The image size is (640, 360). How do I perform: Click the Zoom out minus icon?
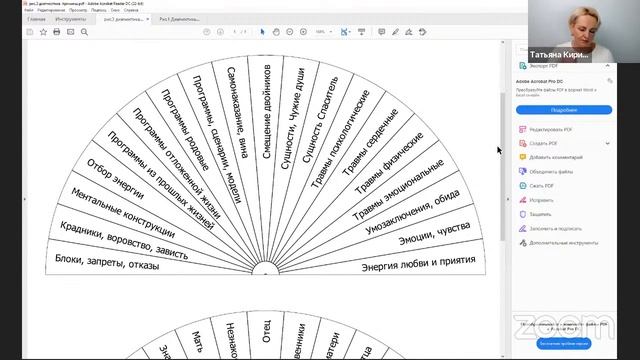[x=290, y=32]
